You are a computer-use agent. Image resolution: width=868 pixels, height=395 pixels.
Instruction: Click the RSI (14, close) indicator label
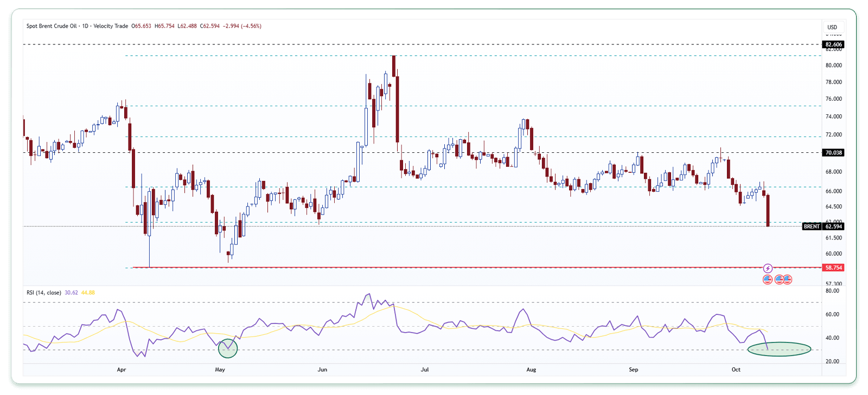[43, 293]
